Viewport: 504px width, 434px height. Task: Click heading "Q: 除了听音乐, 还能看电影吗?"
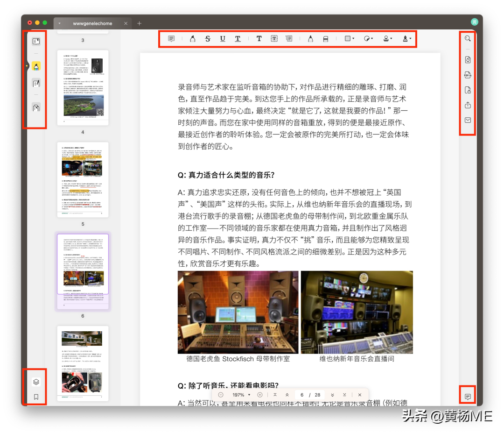point(228,385)
